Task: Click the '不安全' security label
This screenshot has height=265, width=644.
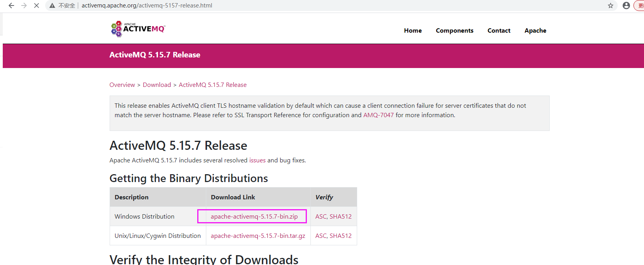Action: click(x=67, y=6)
